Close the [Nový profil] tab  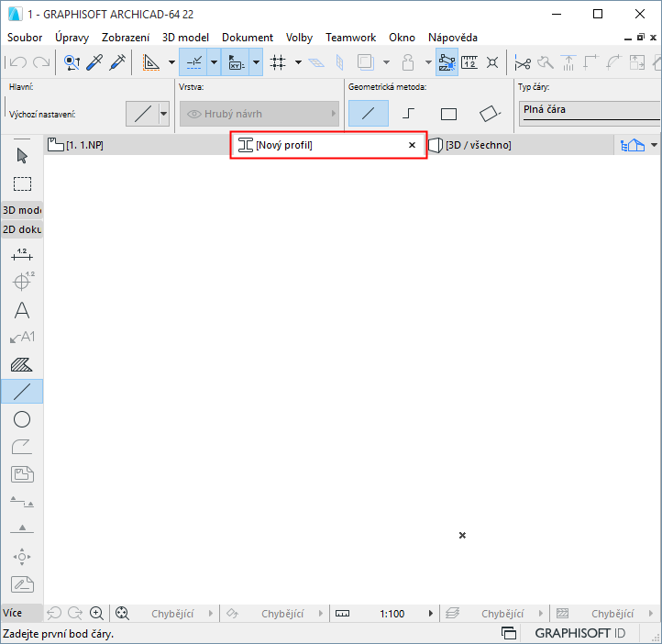pos(412,145)
